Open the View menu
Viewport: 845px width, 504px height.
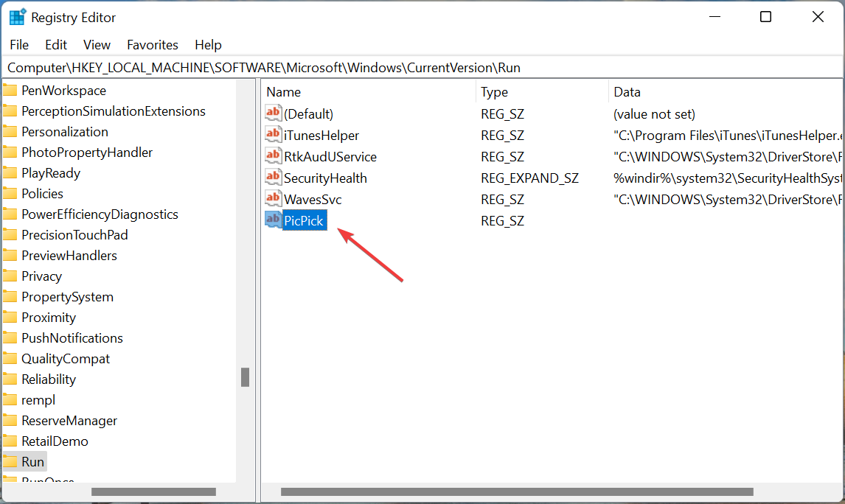[97, 45]
